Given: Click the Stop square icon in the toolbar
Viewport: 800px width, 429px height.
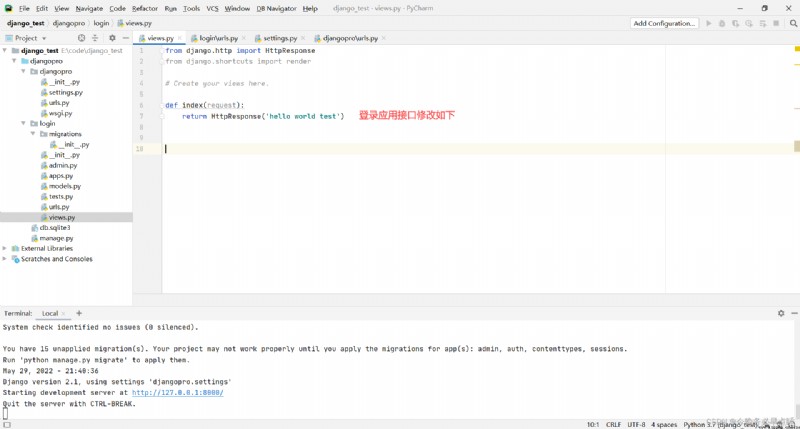Looking at the screenshot, I should [776, 23].
